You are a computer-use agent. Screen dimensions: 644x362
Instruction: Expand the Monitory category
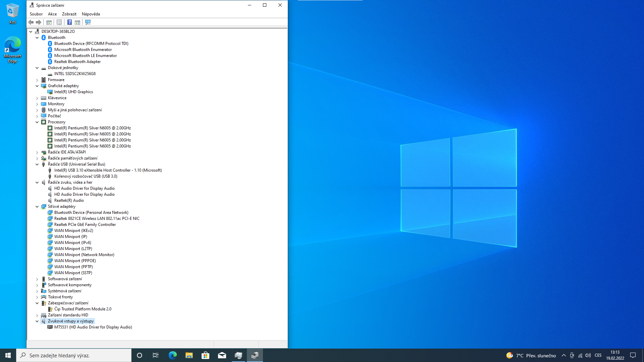click(x=37, y=104)
